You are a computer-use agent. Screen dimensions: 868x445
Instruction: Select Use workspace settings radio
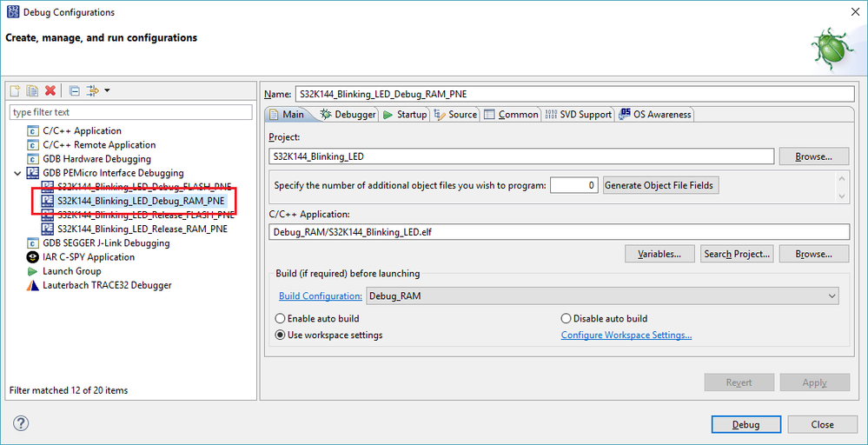point(280,335)
